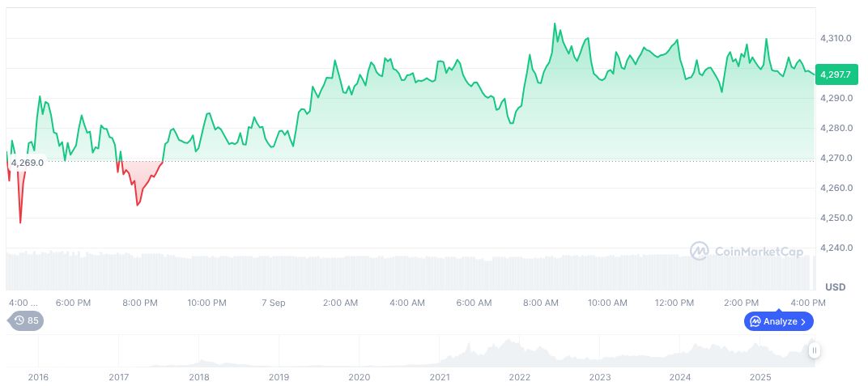Click the 4,269.0 opening price label
868x386 pixels.
click(x=27, y=163)
